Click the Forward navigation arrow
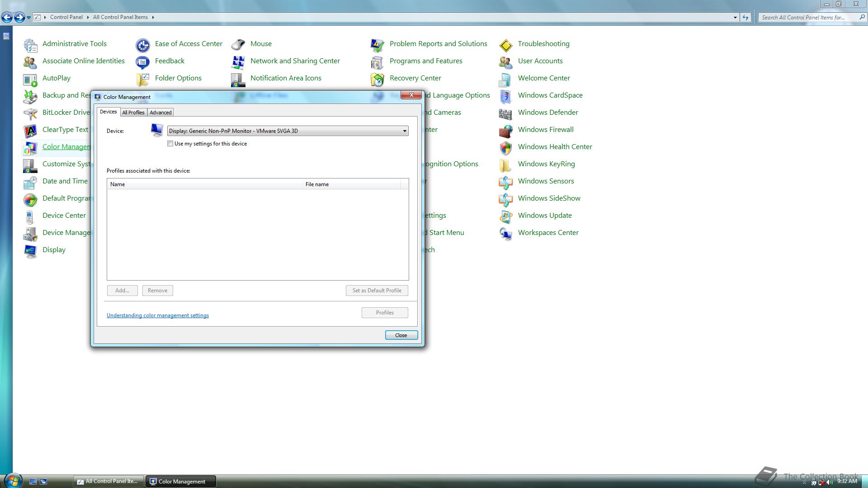Image resolution: width=868 pixels, height=488 pixels. [19, 18]
